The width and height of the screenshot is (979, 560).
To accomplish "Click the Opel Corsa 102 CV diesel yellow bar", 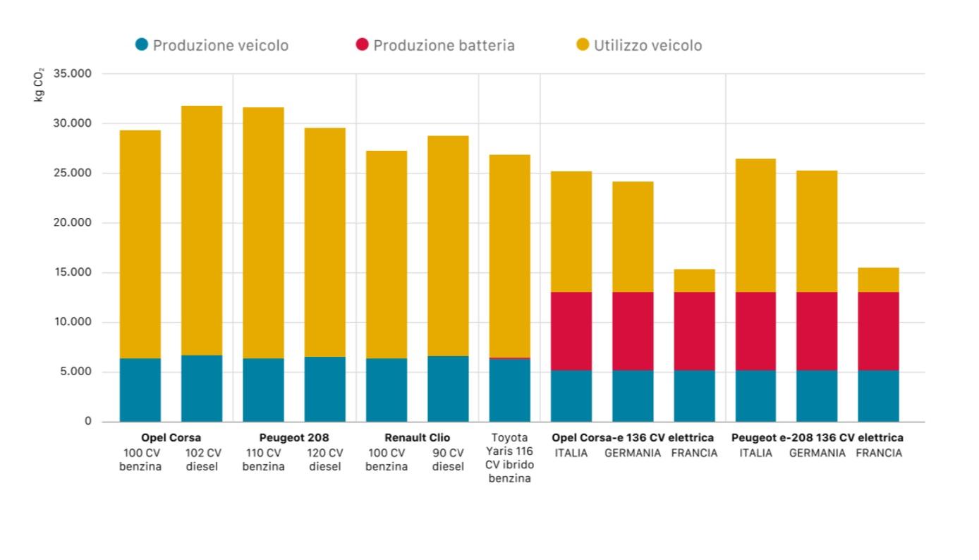I will coord(202,231).
